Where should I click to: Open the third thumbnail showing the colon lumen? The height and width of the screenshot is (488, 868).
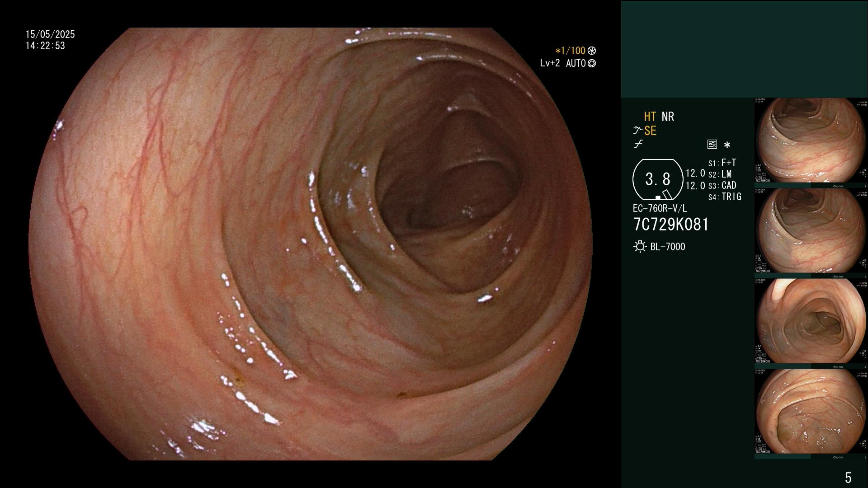811,321
